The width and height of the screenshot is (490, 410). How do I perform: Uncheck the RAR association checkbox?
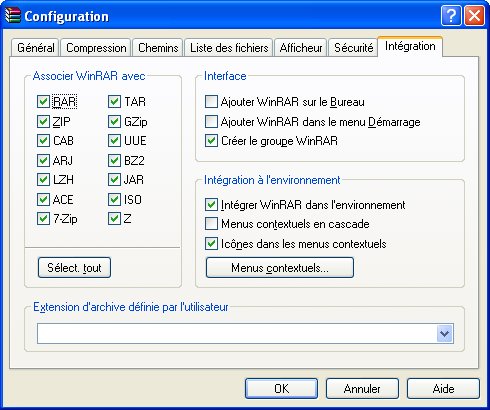tap(43, 102)
